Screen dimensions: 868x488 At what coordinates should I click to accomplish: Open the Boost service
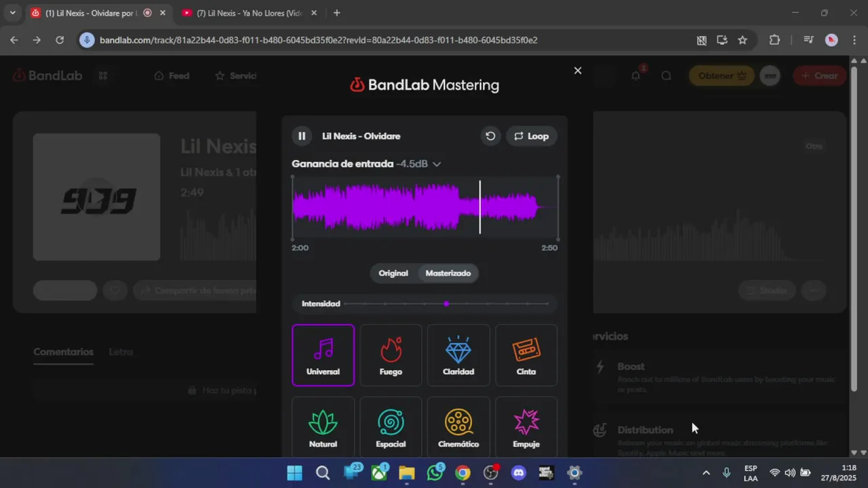(x=719, y=377)
